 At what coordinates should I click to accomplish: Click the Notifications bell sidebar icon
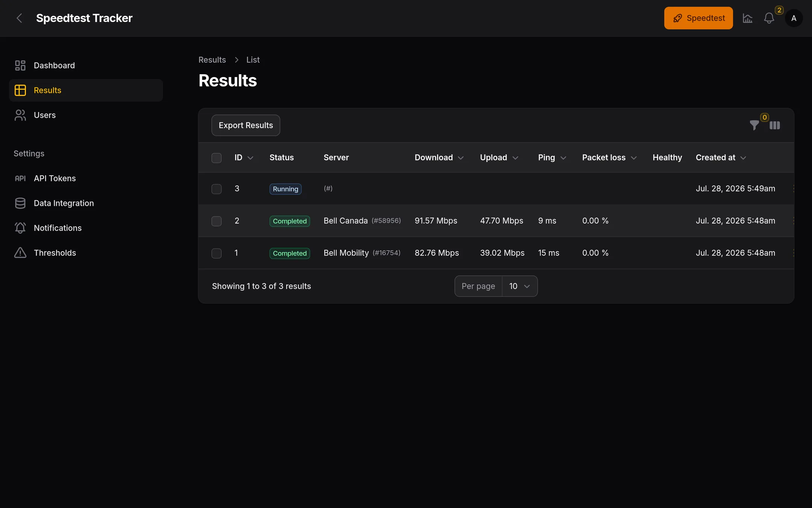click(20, 228)
